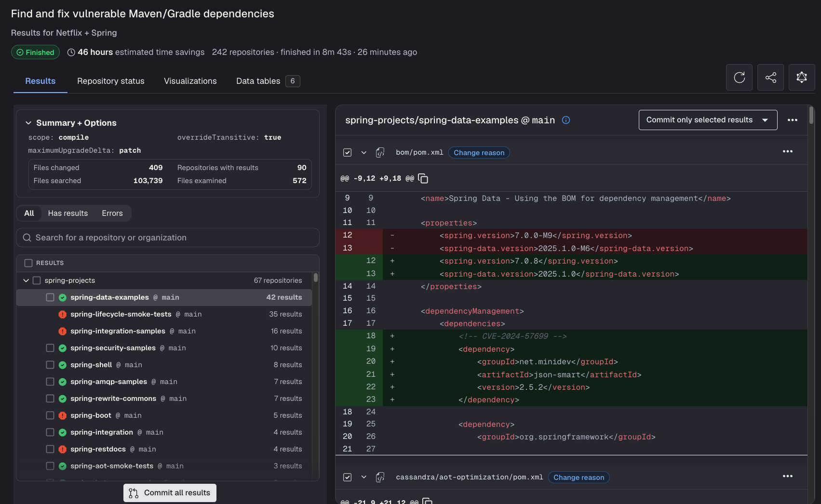Collapse the cassandra/aot-optimization/pom.xml diff

coord(364,477)
